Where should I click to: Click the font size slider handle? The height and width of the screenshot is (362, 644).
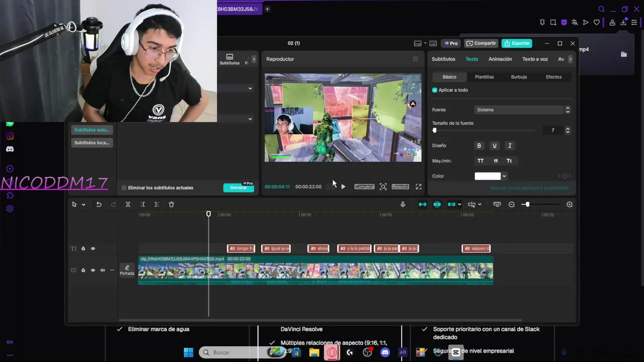tap(435, 130)
